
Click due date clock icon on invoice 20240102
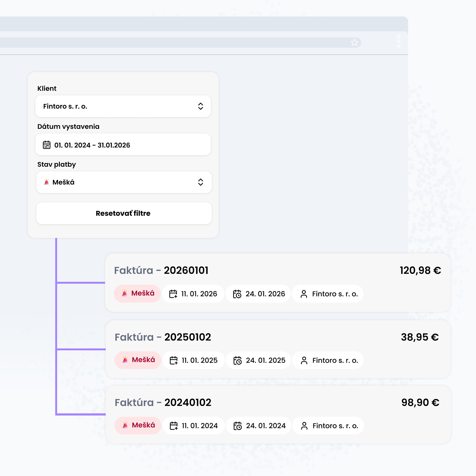click(238, 426)
